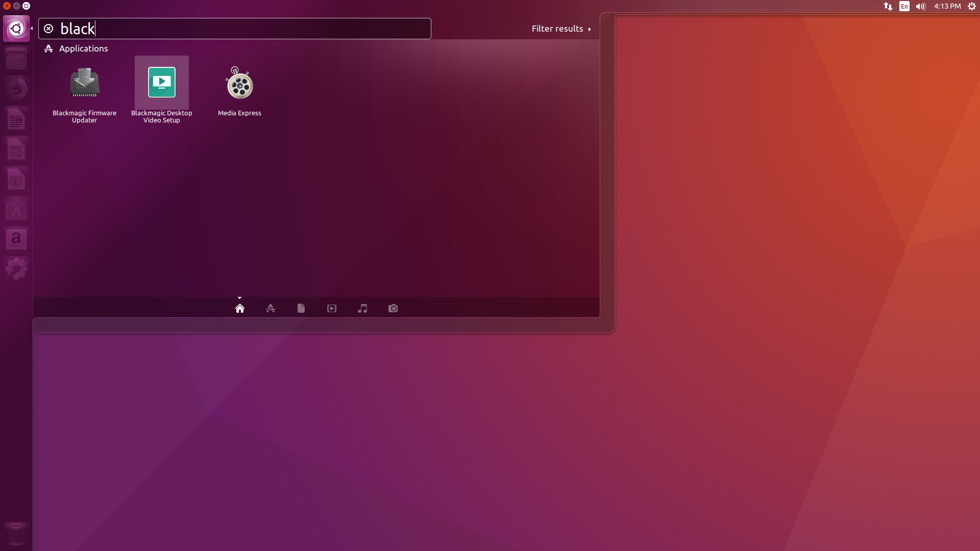Open the Music lens
This screenshot has height=551, width=980.
pos(362,308)
